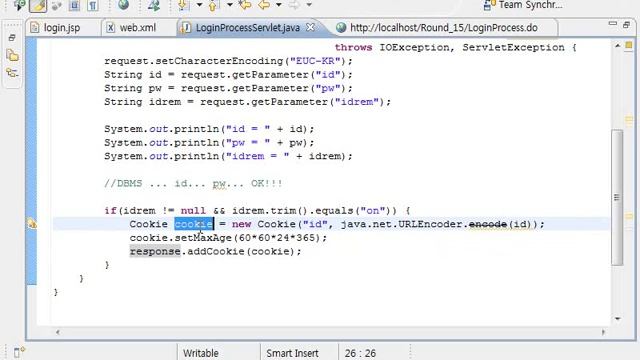Maximize the editor area
The width and height of the screenshot is (640, 360).
click(x=627, y=25)
